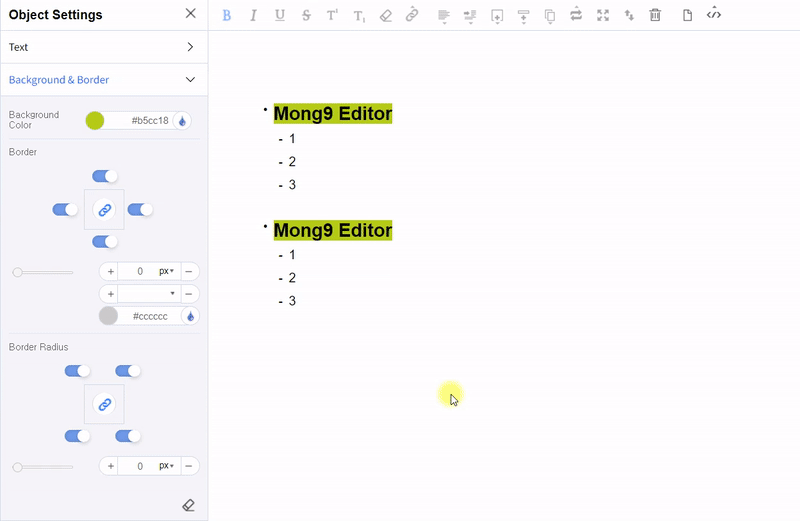Toggle strikethrough formatting

306,15
